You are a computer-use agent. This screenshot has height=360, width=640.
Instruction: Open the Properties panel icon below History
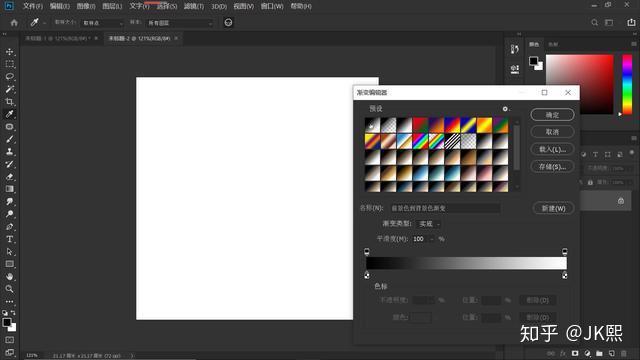pos(515,69)
